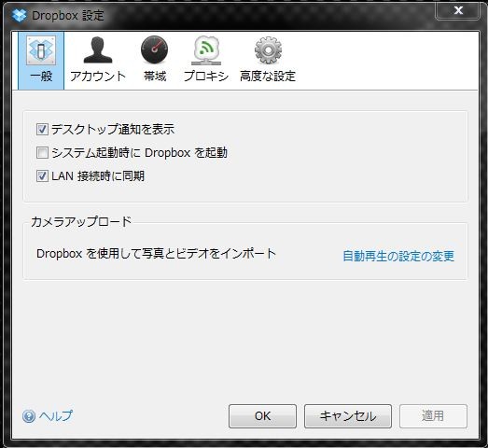Click the help question mark icon
Image resolution: width=488 pixels, height=448 pixels.
click(x=29, y=416)
